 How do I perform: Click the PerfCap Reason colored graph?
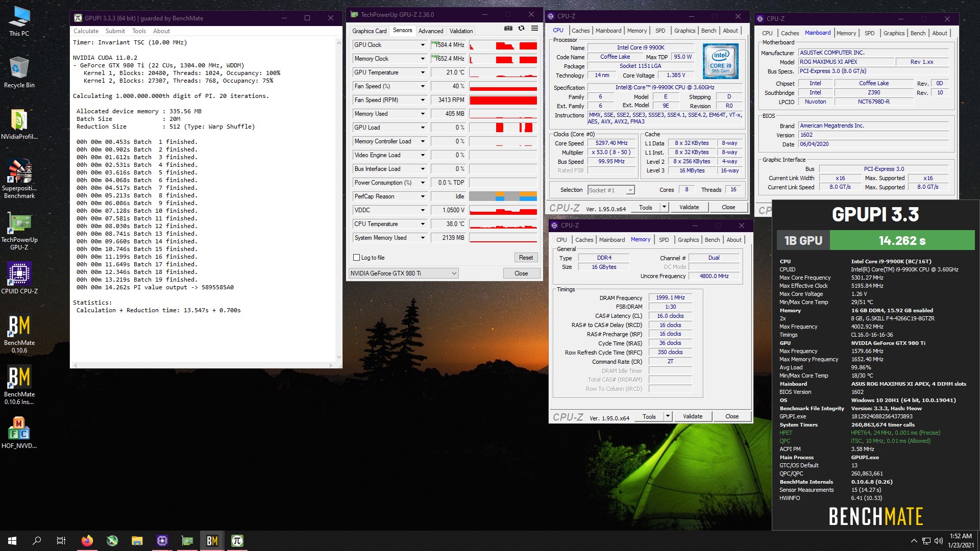coord(503,196)
